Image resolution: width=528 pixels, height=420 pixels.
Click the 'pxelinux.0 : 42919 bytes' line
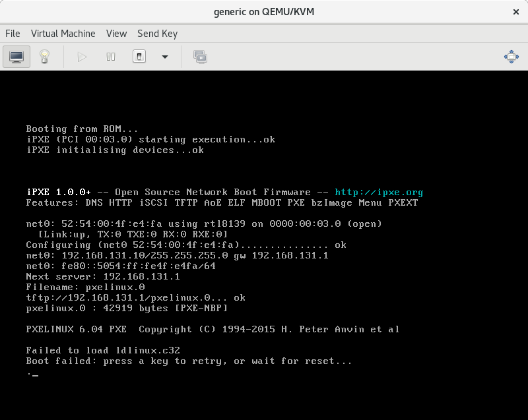tap(127, 309)
